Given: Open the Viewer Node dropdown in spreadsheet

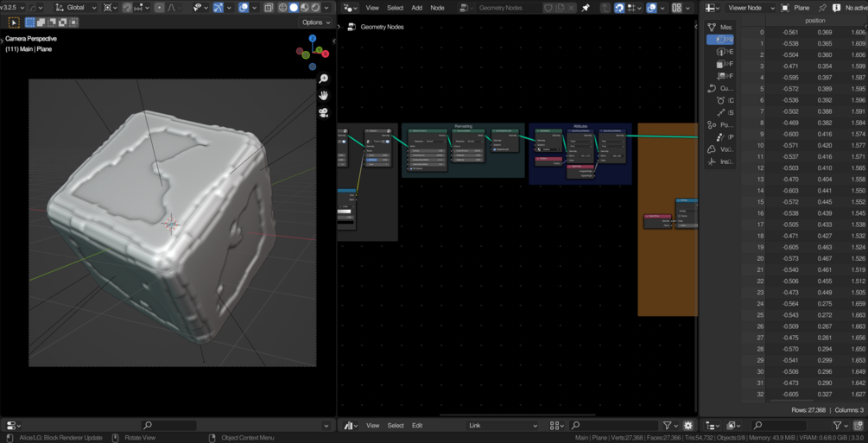Looking at the screenshot, I should 749,8.
